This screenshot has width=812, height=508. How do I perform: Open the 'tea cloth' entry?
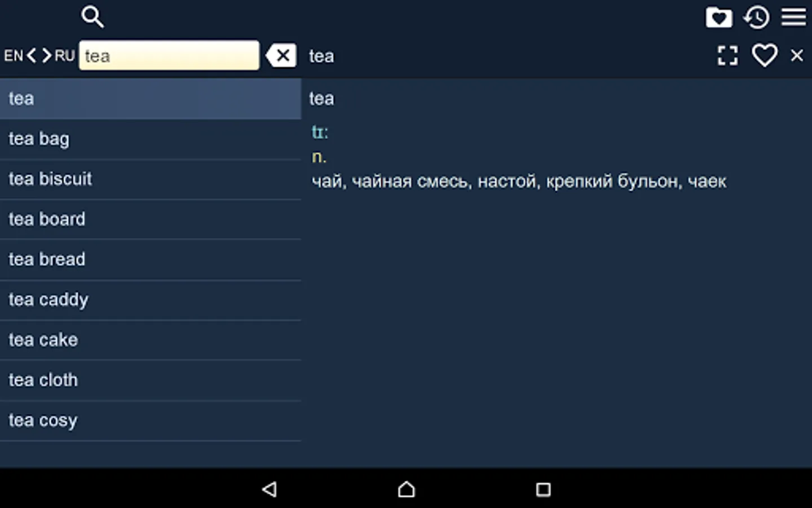[151, 380]
